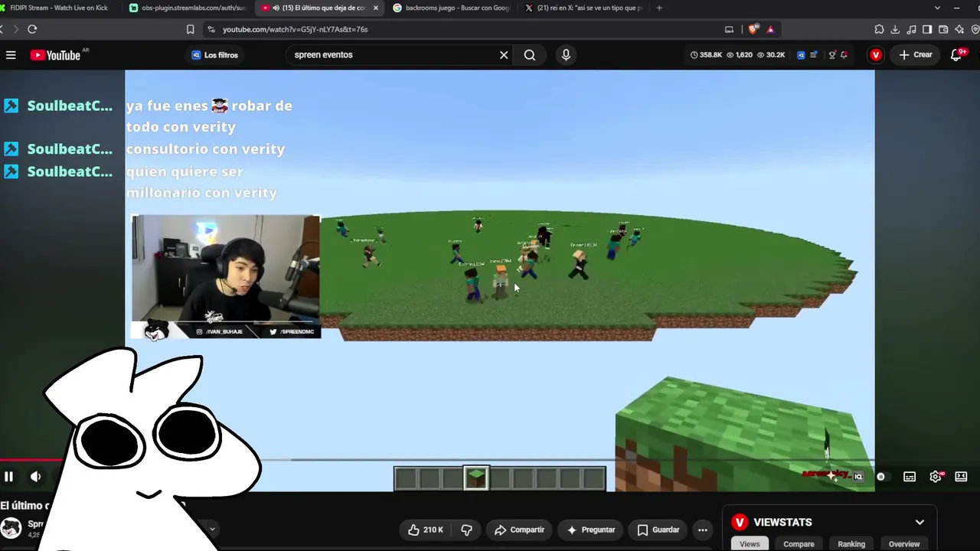This screenshot has width=980, height=551.
Task: Click the address bar URL
Action: pos(296,29)
